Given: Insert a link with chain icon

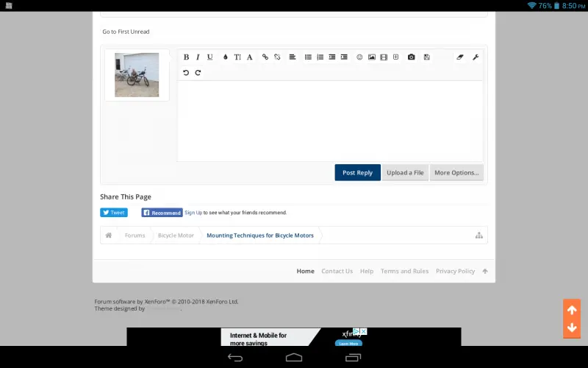Looking at the screenshot, I should 265,57.
